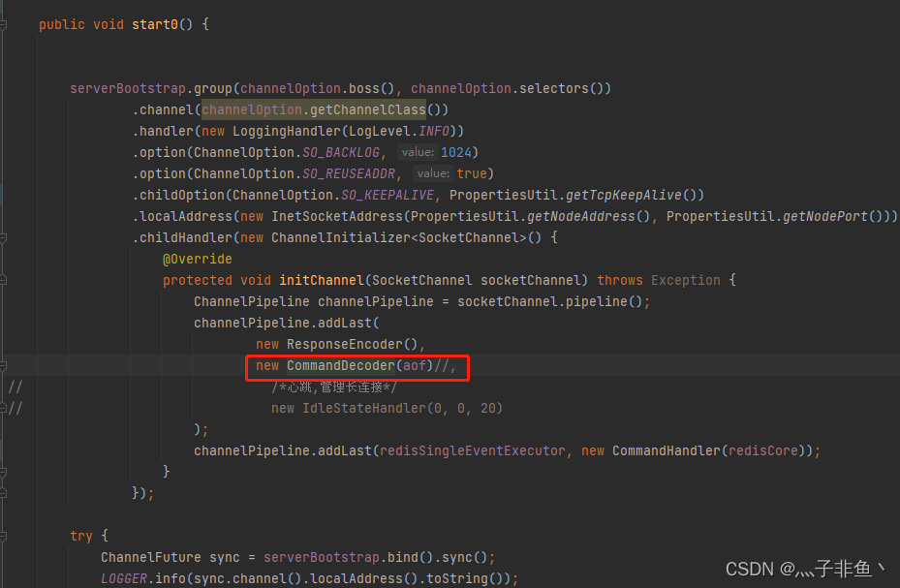
Task: Click the boss() call
Action: point(371,88)
